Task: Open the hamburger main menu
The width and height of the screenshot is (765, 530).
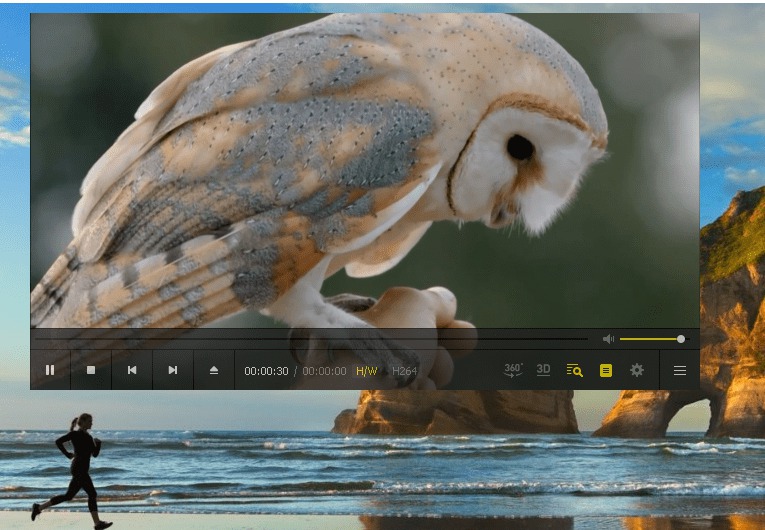Action: [x=680, y=370]
